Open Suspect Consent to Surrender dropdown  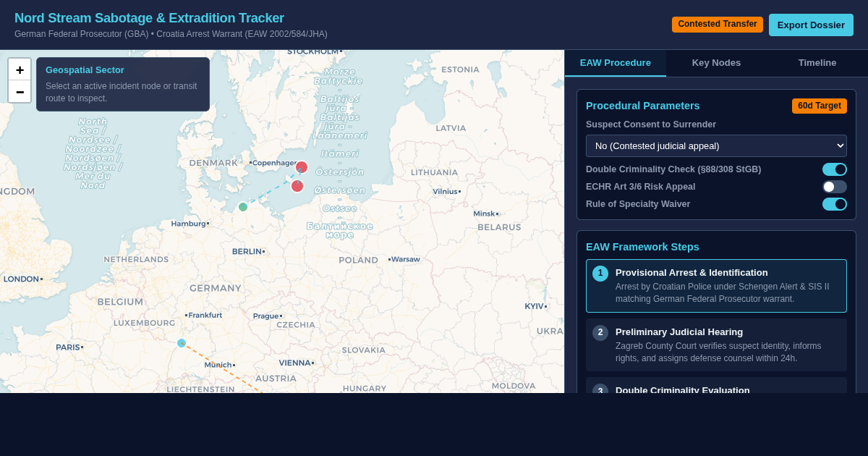coord(716,145)
